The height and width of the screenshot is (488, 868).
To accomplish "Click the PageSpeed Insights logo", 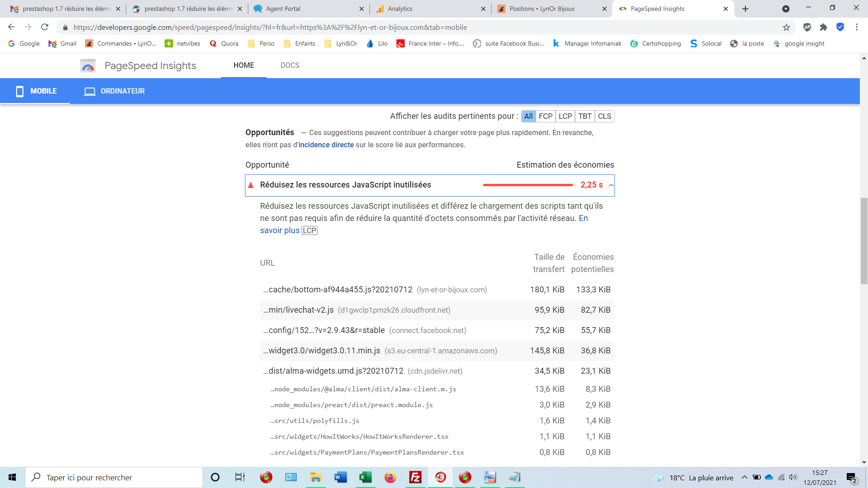I will point(88,66).
